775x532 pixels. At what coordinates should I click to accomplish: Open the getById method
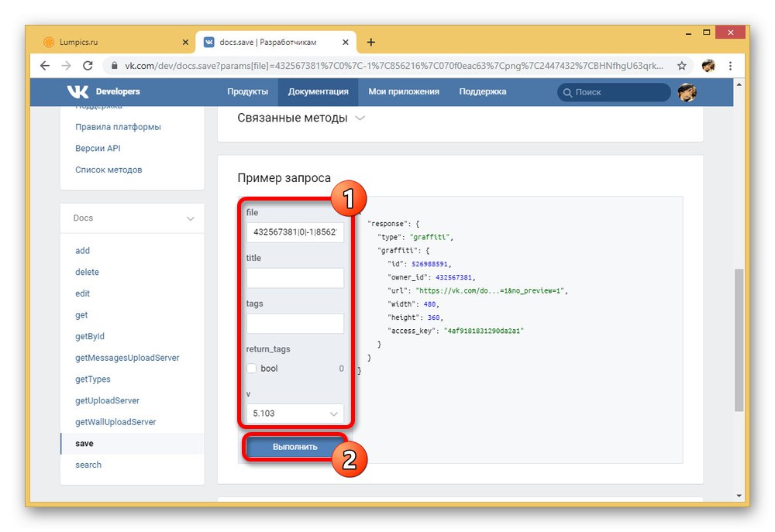coord(90,336)
